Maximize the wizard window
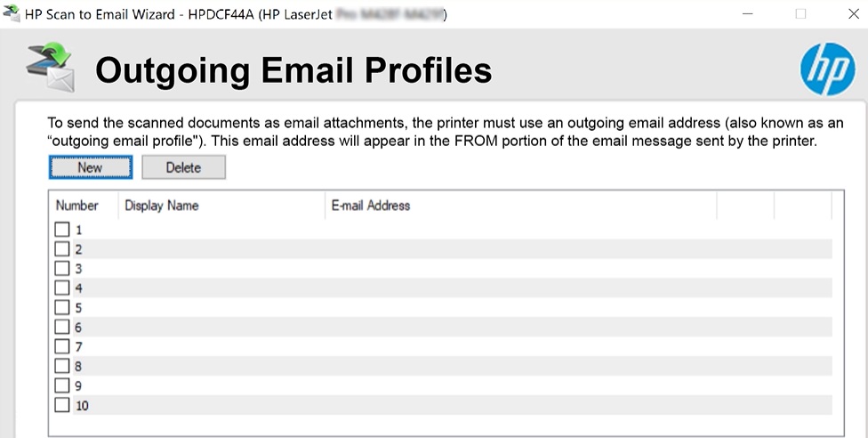 [800, 13]
